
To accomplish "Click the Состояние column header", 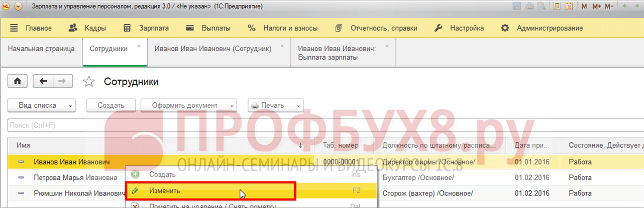I will point(603,145).
